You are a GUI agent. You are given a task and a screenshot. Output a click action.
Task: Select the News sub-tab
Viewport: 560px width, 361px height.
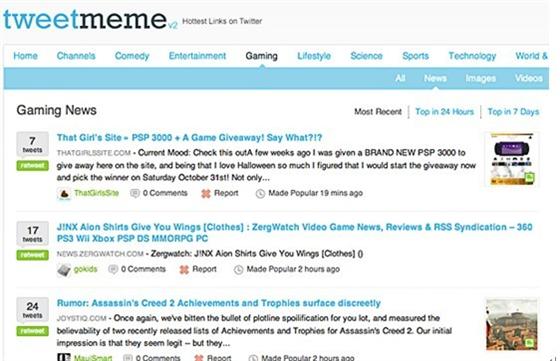(435, 78)
